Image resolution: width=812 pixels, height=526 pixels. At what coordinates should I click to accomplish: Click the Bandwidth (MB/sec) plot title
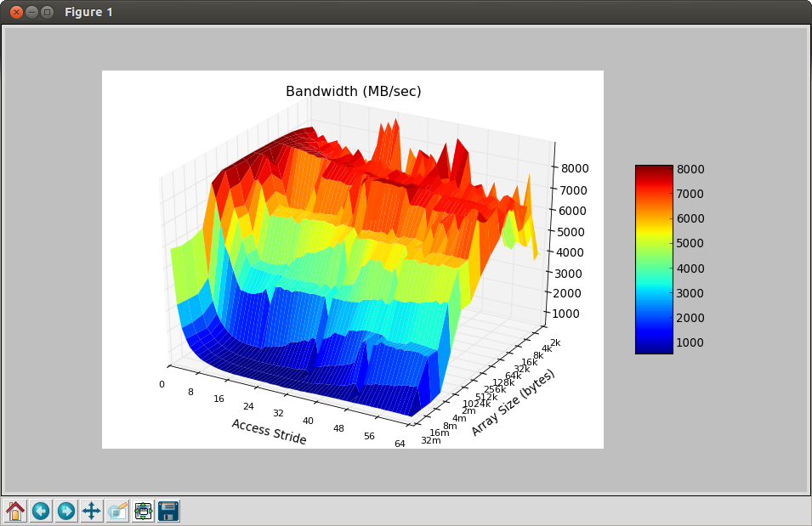click(353, 91)
